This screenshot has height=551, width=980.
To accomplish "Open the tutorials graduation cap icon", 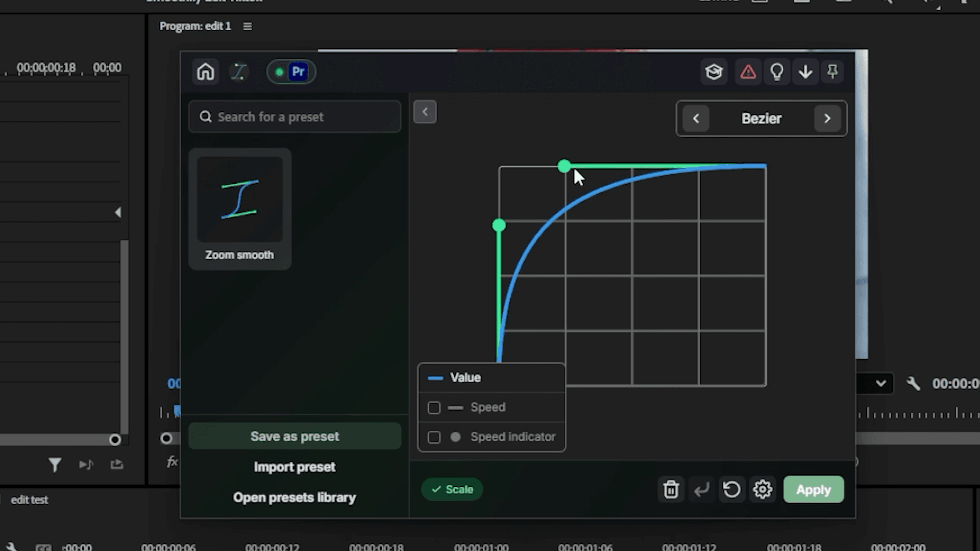I will click(x=714, y=72).
